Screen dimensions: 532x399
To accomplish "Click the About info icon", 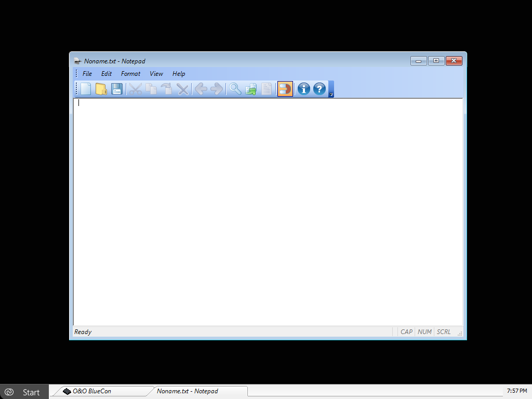I will pos(303,89).
